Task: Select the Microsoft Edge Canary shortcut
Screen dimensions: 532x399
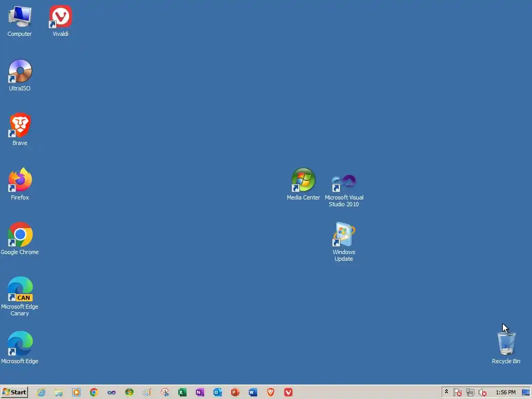Action: click(x=20, y=297)
